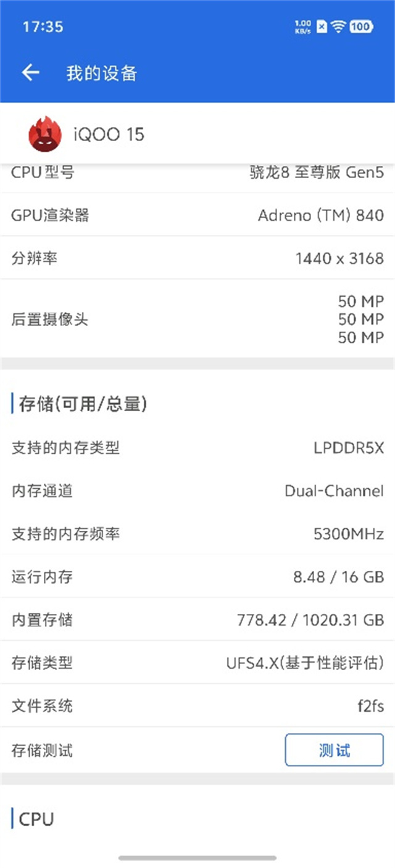Tap the 内存通道 Dual-Channel value

333,491
